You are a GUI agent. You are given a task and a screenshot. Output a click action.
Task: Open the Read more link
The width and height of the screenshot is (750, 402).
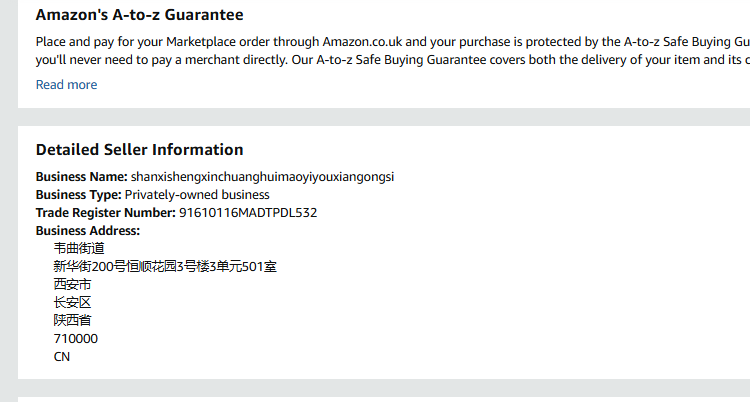(x=66, y=85)
